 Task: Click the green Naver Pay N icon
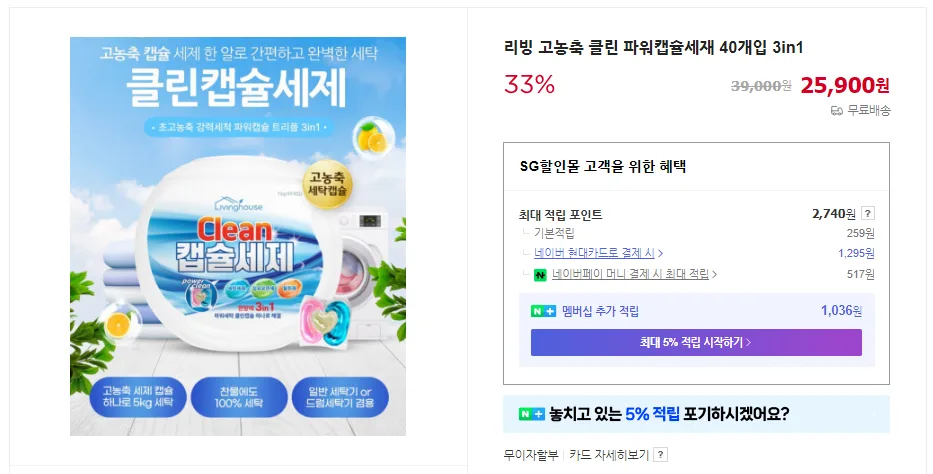click(x=540, y=275)
